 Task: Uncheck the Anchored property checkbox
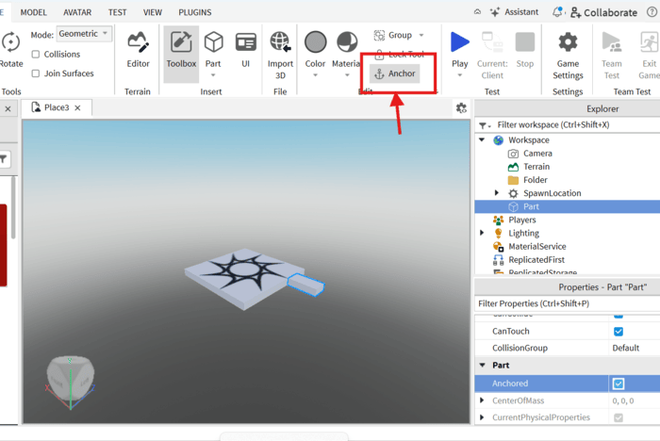[618, 384]
